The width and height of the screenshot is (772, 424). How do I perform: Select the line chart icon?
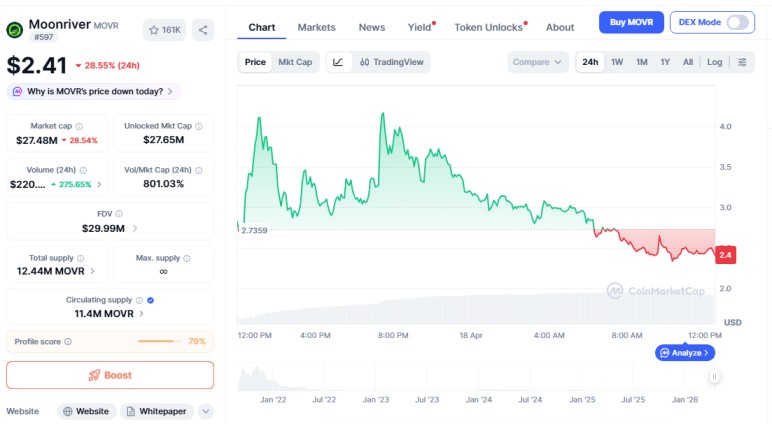pyautogui.click(x=338, y=62)
